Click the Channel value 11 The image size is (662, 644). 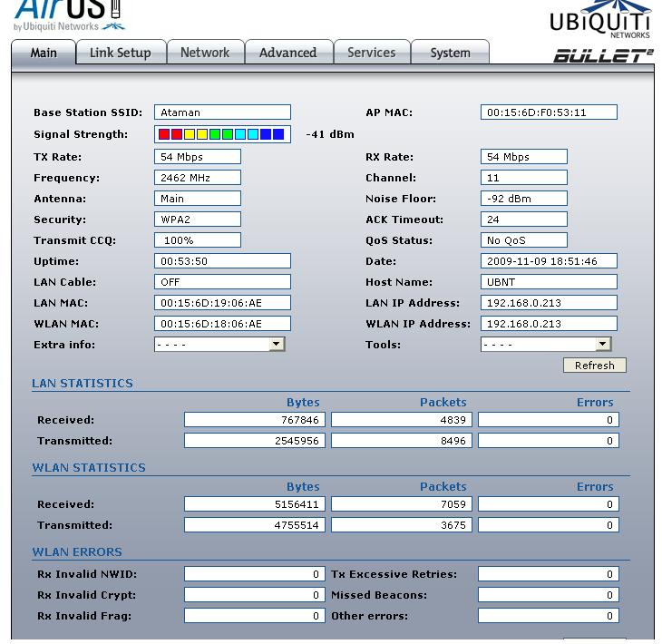[x=524, y=178]
